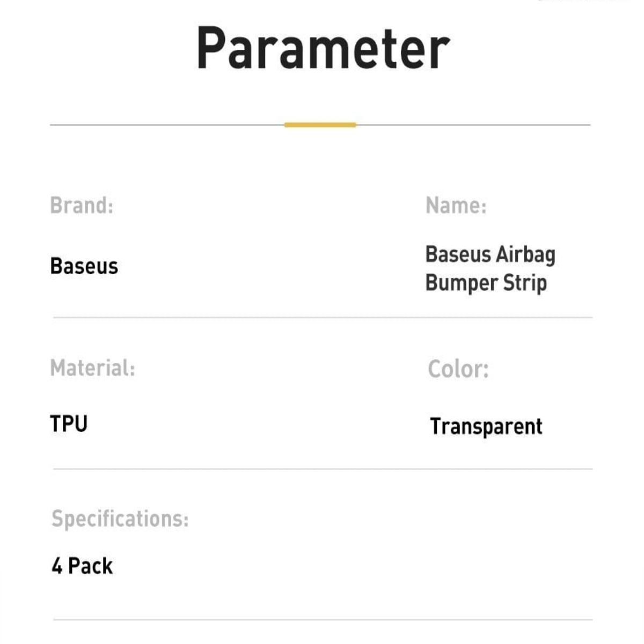
Task: Click the divider line below 4 Pack
Action: (x=322, y=620)
